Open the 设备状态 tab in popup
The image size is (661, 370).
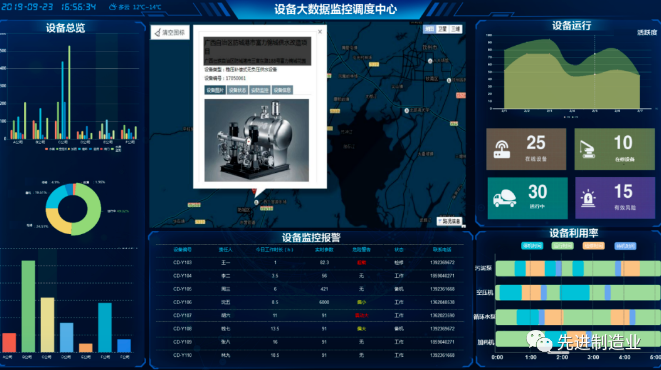[x=237, y=90]
